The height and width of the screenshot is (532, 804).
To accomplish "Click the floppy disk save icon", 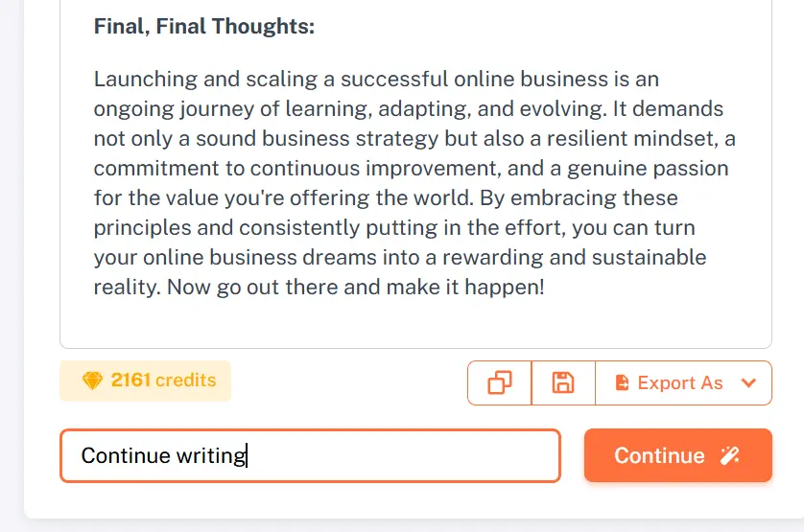I will point(563,382).
